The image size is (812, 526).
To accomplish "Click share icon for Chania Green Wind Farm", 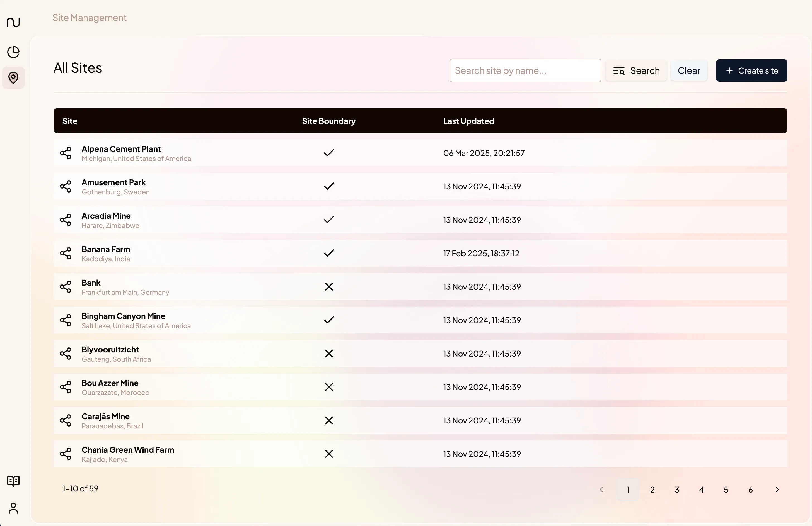I will [66, 454].
